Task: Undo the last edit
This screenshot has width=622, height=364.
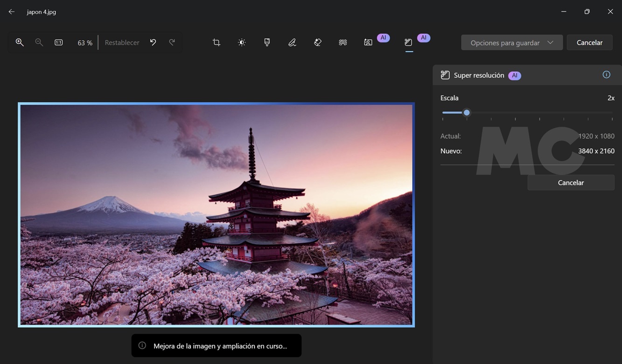Action: 153,42
